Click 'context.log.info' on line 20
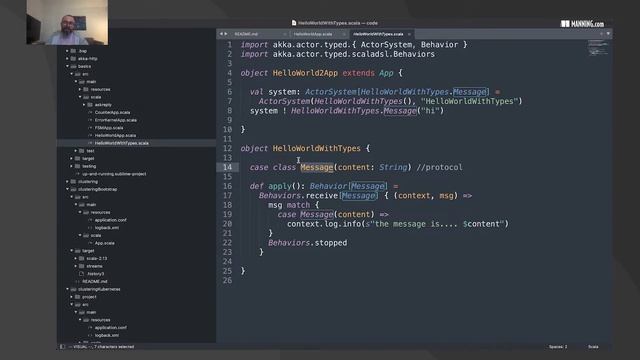This screenshot has height=360, width=640. (x=324, y=224)
